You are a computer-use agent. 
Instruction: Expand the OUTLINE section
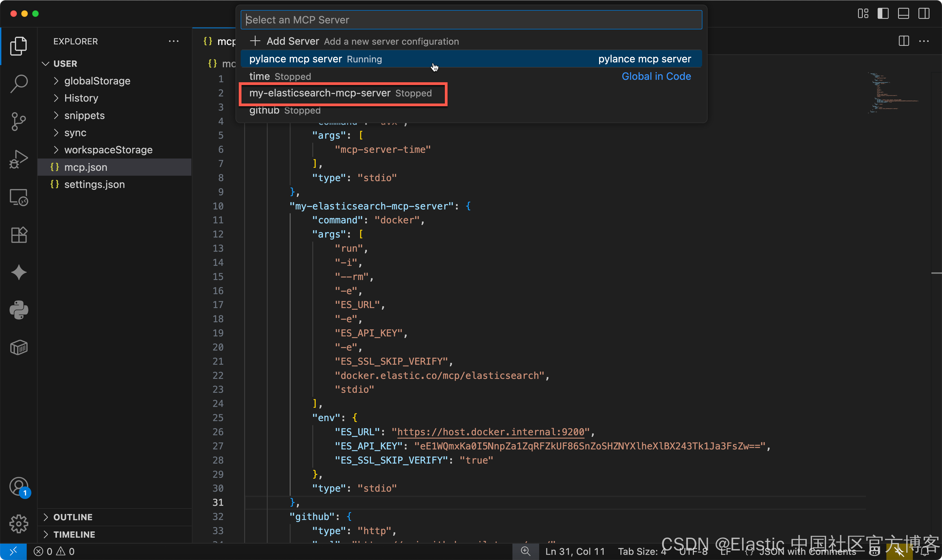point(115,517)
